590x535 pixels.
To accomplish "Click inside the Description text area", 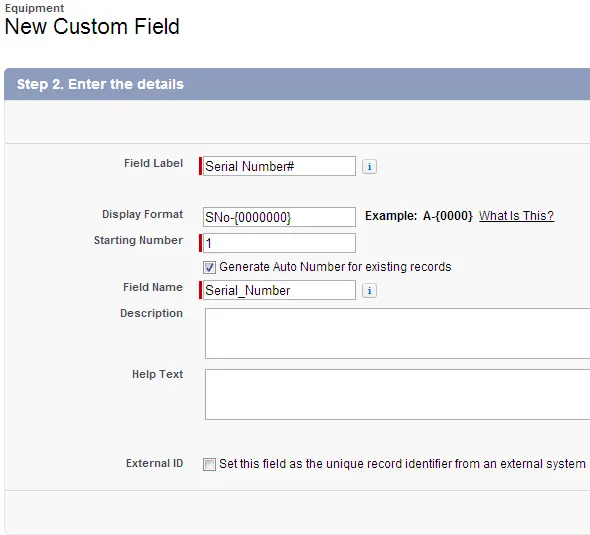I will 397,333.
